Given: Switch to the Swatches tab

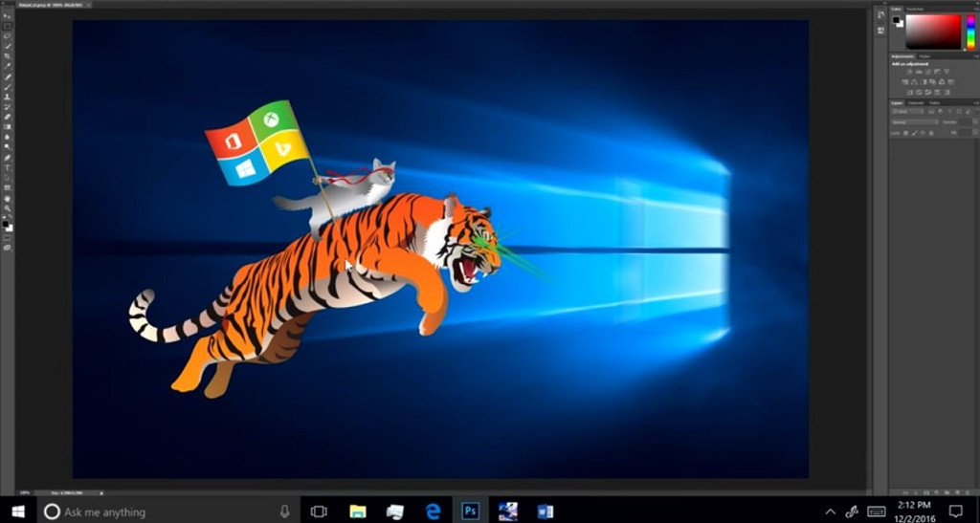Looking at the screenshot, I should pyautogui.click(x=915, y=9).
